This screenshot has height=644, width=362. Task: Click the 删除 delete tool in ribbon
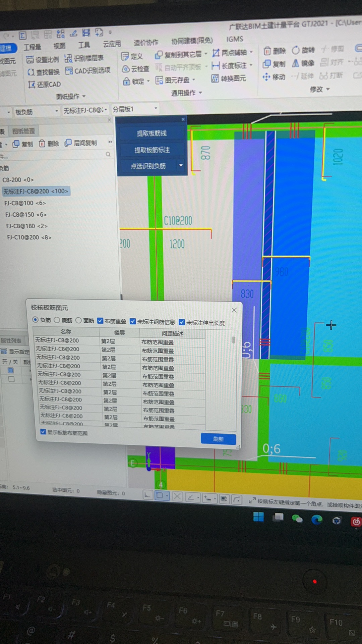(x=275, y=51)
